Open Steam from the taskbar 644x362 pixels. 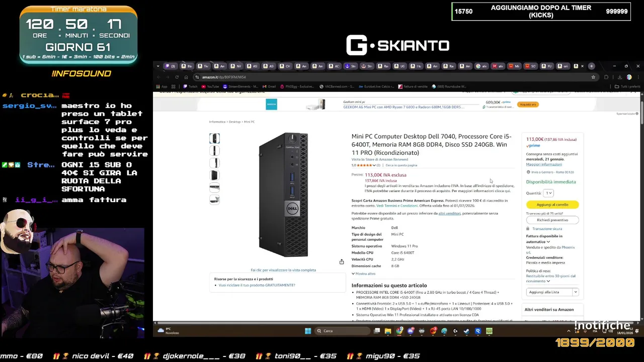click(x=466, y=331)
